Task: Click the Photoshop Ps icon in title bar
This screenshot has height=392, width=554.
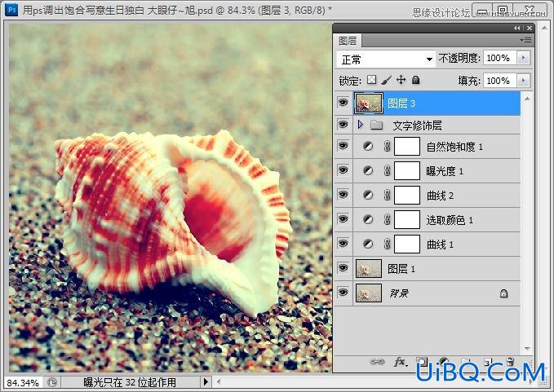Action: pyautogui.click(x=11, y=10)
